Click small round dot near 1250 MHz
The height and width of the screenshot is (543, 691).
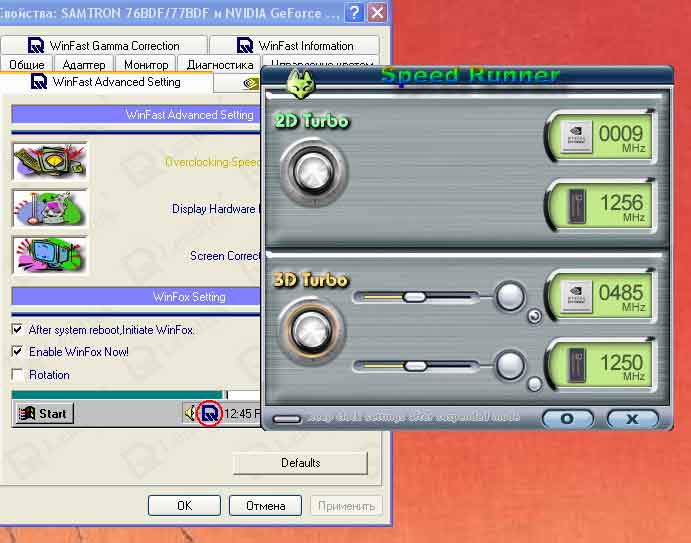[x=535, y=384]
